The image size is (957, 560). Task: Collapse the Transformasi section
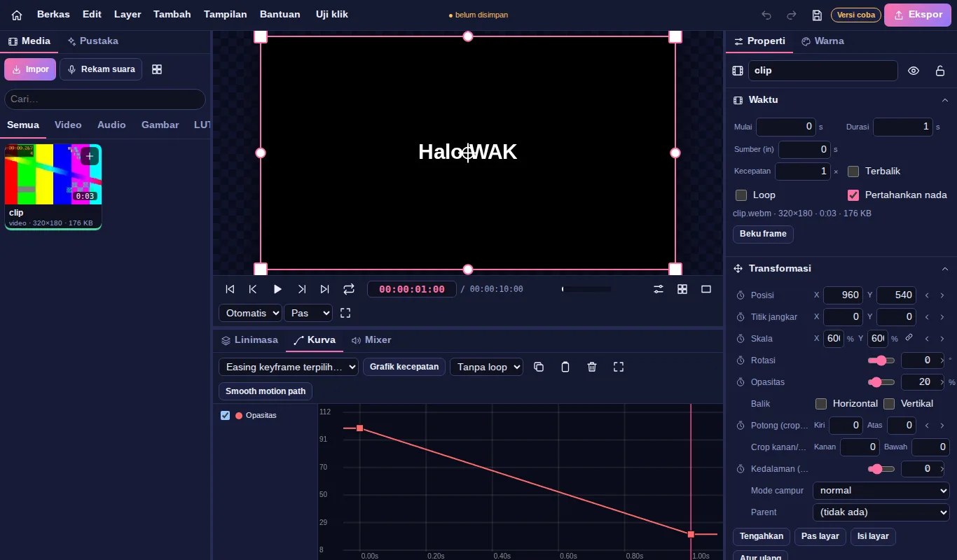pyautogui.click(x=944, y=269)
